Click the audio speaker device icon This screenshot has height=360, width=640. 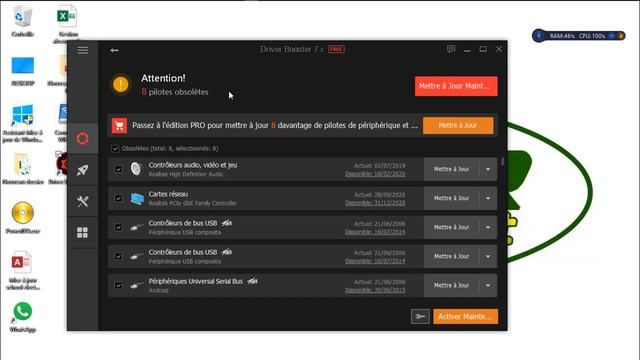136,169
